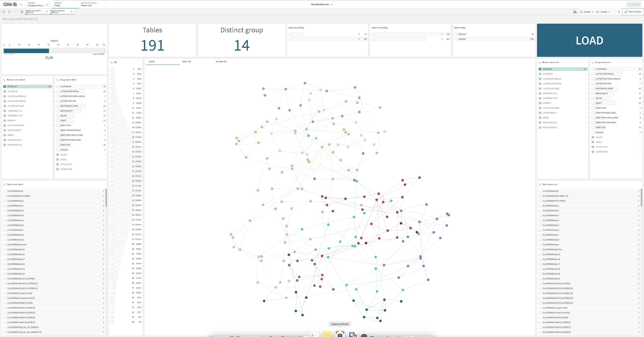The width and height of the screenshot is (644, 337).
Task: Search in Table name start list
Action: 4,184
